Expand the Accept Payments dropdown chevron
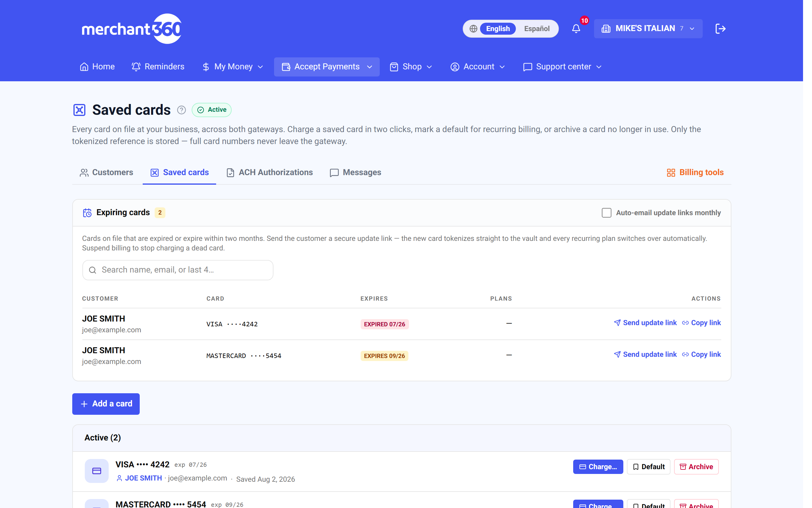 click(x=369, y=67)
